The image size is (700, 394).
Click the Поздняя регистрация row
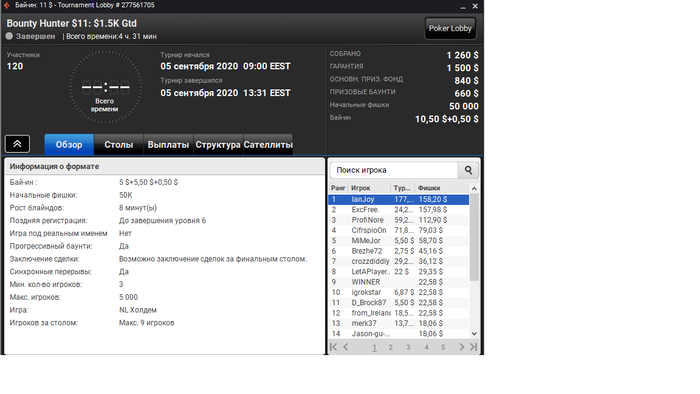click(x=164, y=220)
